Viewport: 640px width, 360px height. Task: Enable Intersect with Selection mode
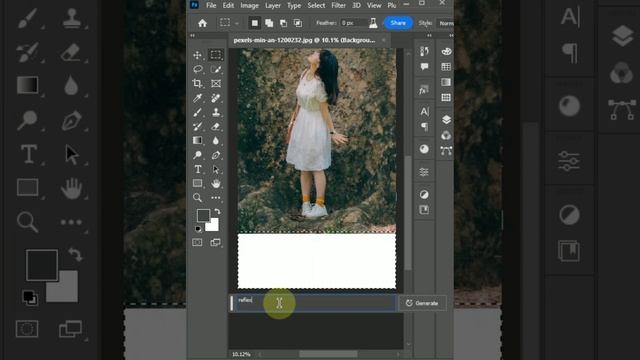click(298, 23)
